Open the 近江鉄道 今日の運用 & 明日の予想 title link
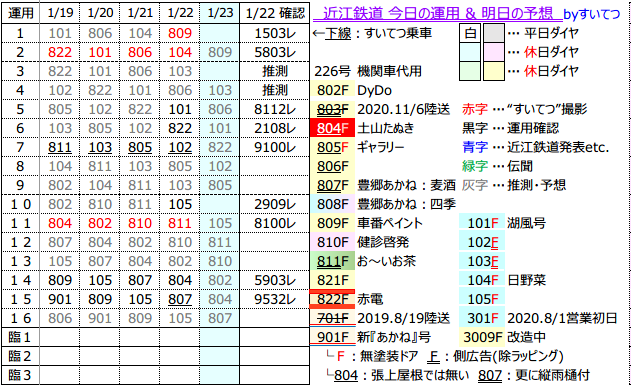Viewport: 631px width, 385px height. pos(437,13)
